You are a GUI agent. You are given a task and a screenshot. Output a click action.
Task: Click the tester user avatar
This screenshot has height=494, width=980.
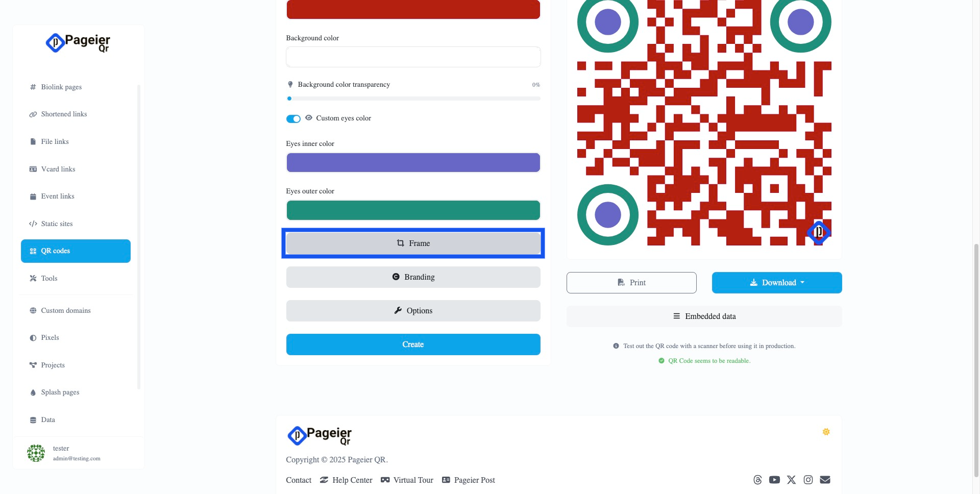[x=36, y=453]
